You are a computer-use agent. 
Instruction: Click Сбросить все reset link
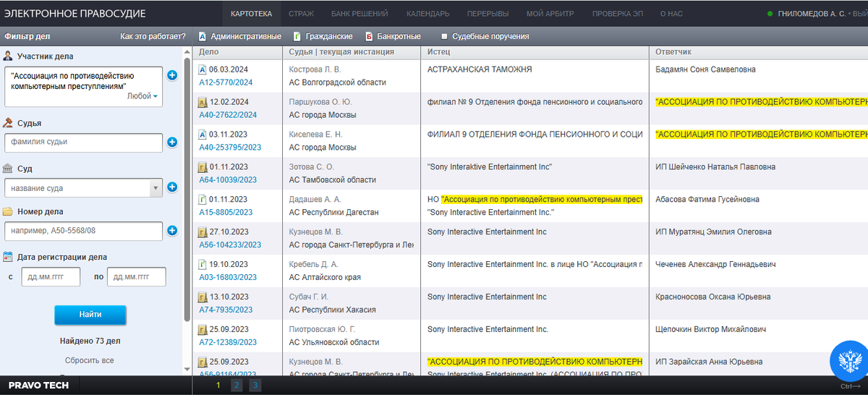[x=90, y=360]
